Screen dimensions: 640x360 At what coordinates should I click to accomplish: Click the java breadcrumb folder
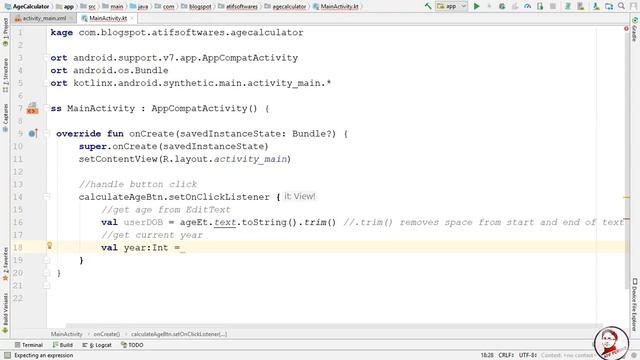pos(139,7)
